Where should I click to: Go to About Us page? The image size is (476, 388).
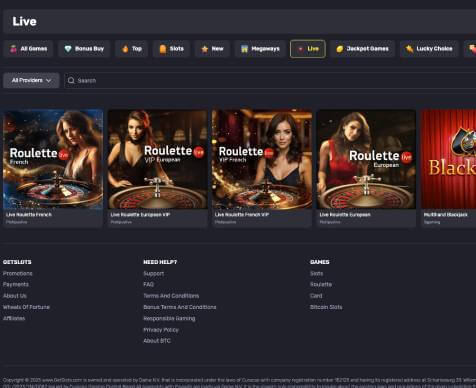click(15, 296)
